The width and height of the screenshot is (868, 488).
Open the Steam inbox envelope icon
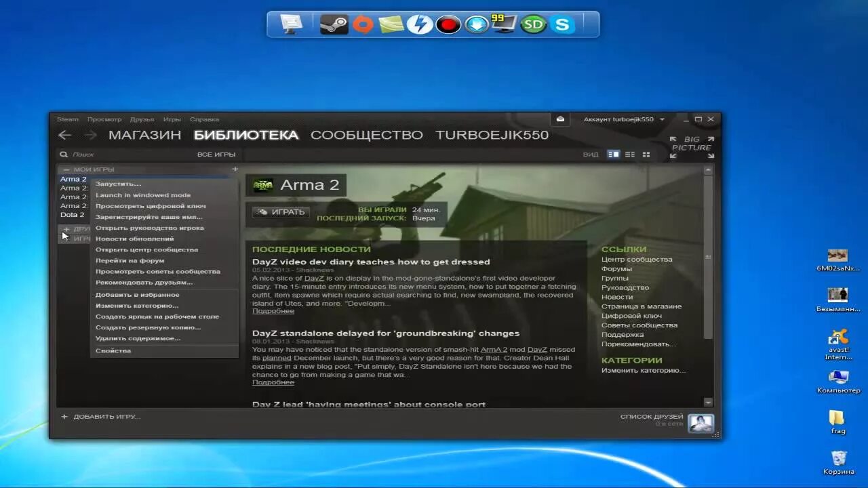point(560,119)
